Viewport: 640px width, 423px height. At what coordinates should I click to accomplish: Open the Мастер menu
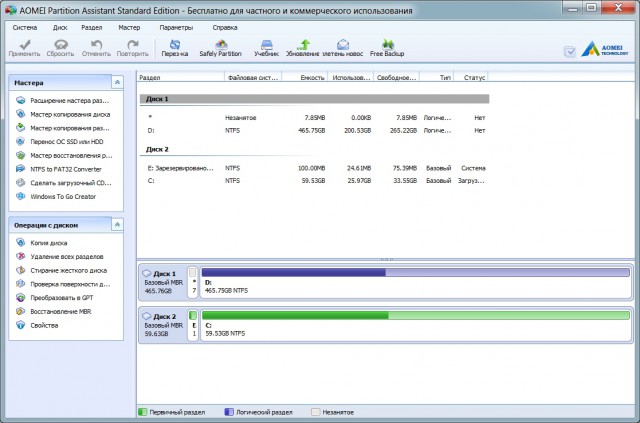129,28
